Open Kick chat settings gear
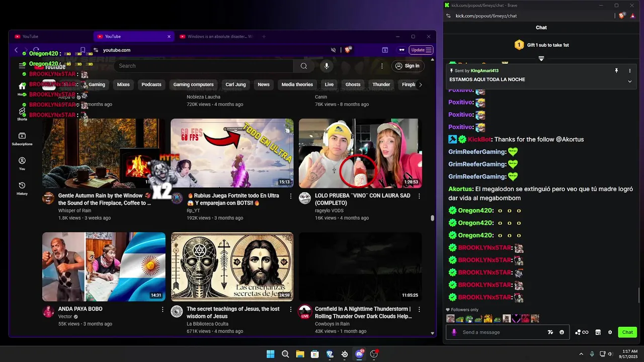This screenshot has width=644, height=362. pos(610,332)
